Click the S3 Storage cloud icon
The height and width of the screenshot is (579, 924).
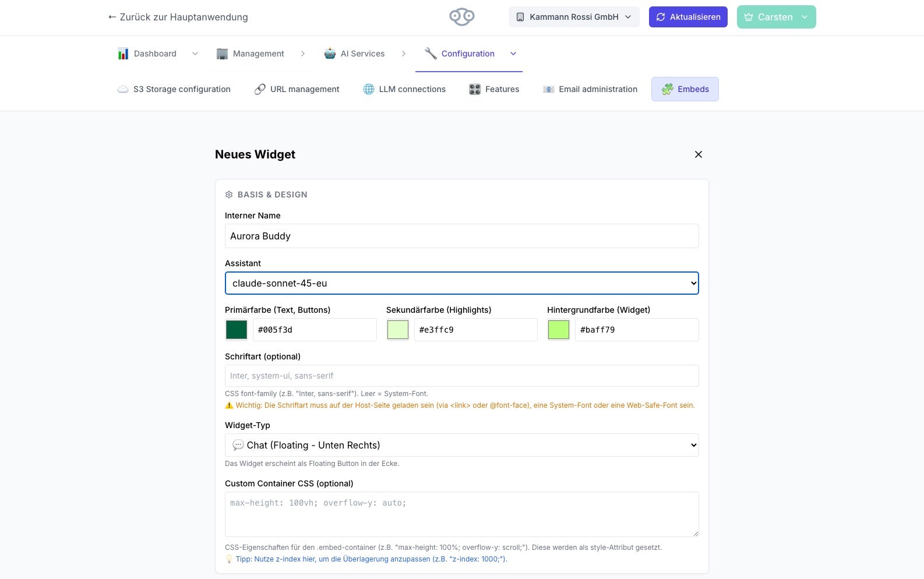[123, 89]
